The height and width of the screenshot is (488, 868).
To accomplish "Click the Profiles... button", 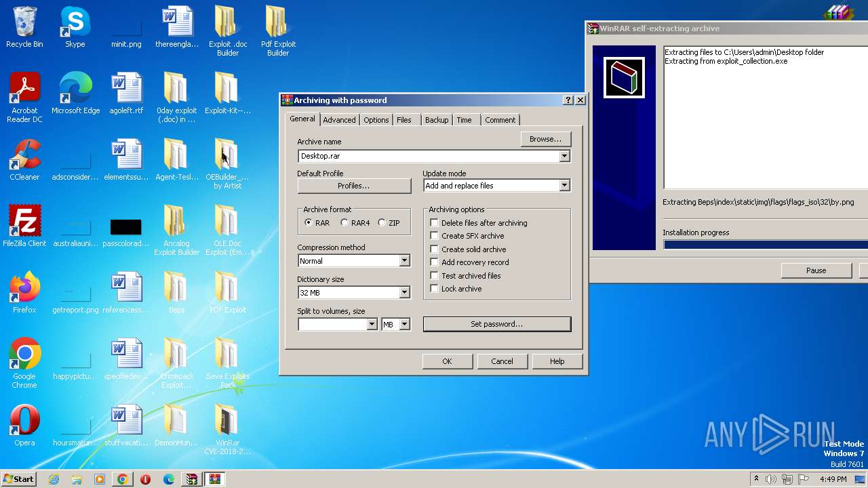I will coord(354,186).
